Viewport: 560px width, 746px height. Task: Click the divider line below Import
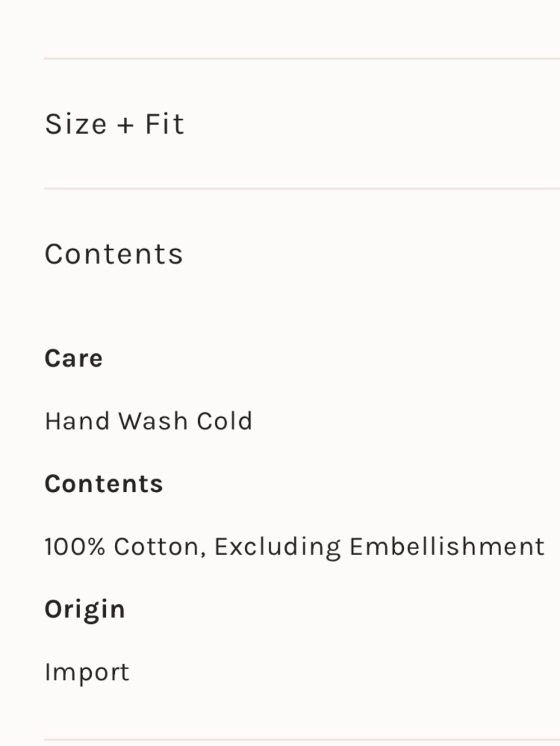coord(302,740)
